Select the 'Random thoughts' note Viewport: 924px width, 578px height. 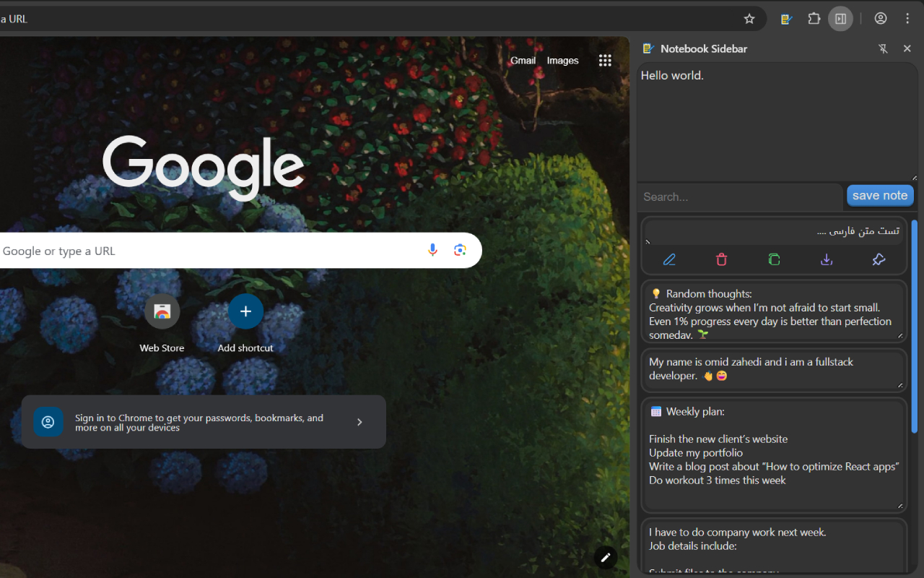pyautogui.click(x=774, y=311)
